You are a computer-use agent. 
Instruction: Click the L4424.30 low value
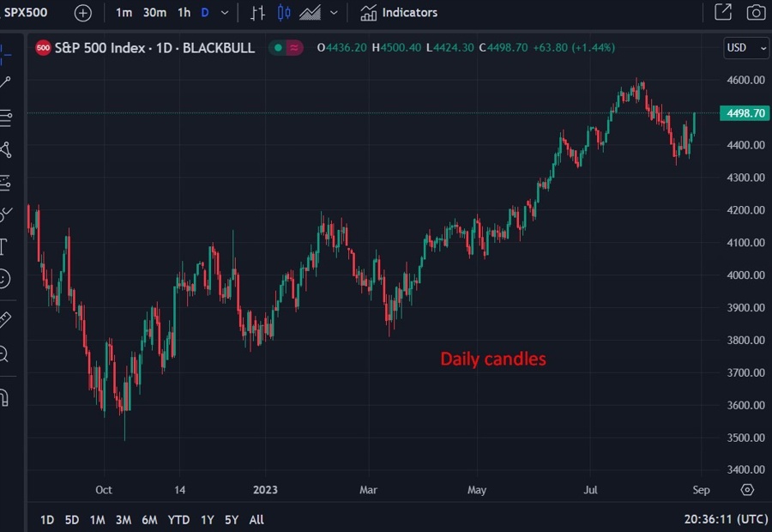(450, 48)
